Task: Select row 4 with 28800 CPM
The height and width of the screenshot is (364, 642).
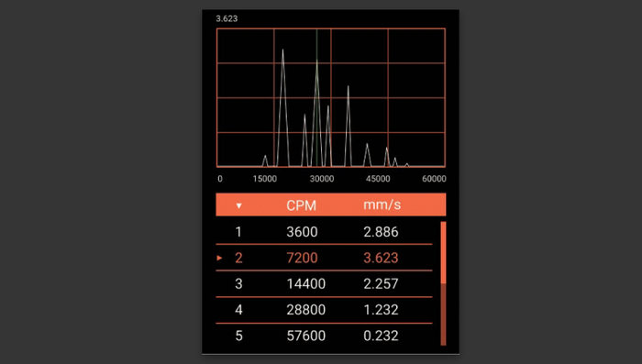Action: 324,310
